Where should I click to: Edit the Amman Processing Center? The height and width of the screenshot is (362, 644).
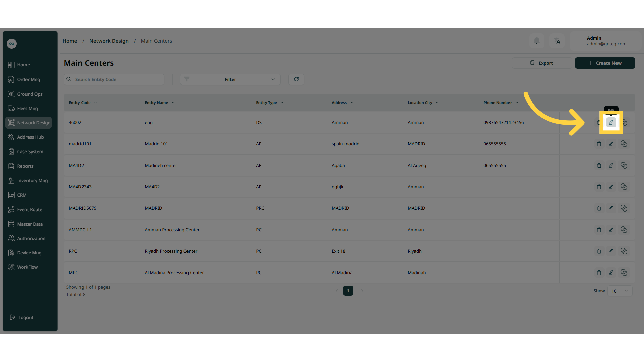coord(611,230)
